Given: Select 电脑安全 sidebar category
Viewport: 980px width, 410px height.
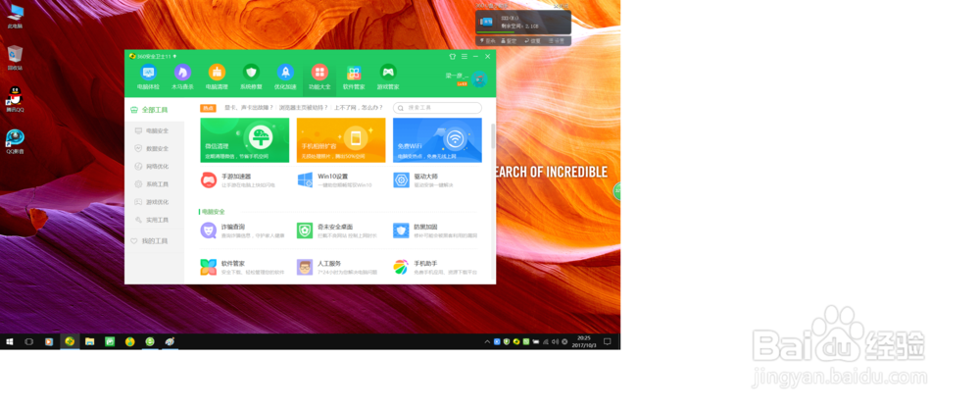Looking at the screenshot, I should click(155, 130).
